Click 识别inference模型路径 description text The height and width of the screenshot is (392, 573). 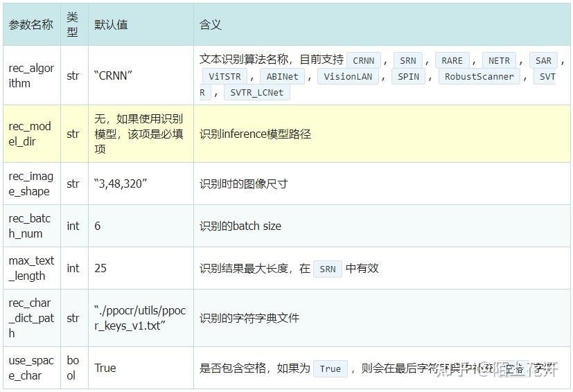pos(255,134)
